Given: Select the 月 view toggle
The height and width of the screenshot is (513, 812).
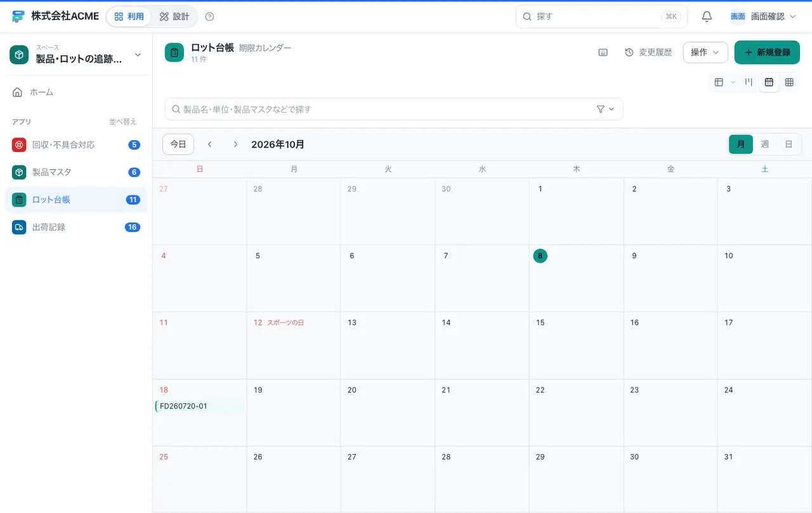Looking at the screenshot, I should [x=741, y=145].
